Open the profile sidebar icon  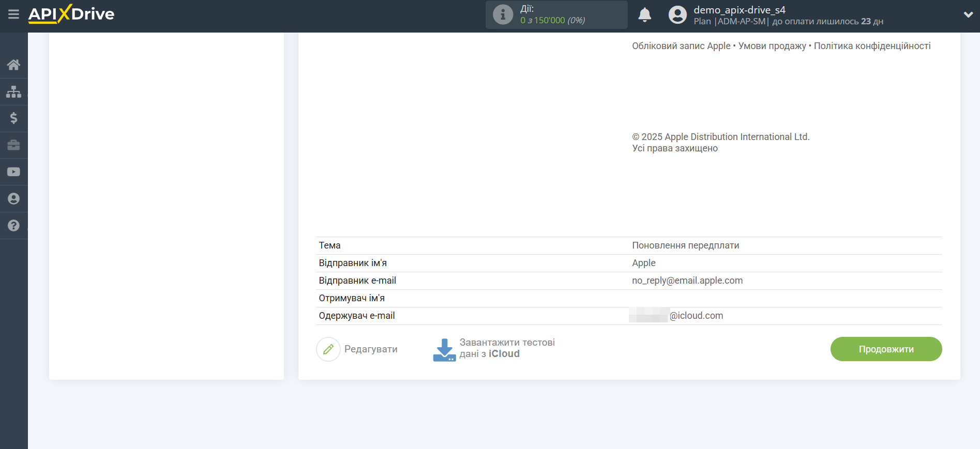click(x=13, y=199)
